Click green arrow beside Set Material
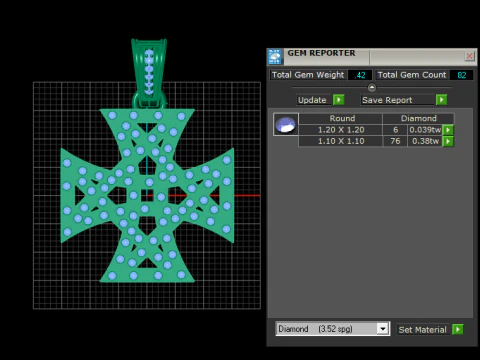The height and width of the screenshot is (360, 480). 458,329
